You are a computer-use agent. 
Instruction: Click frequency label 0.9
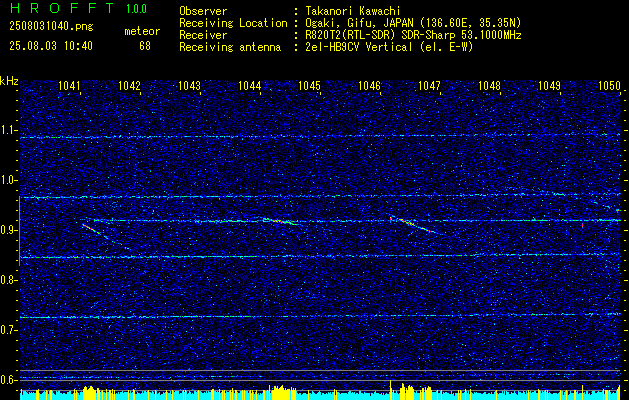click(9, 230)
